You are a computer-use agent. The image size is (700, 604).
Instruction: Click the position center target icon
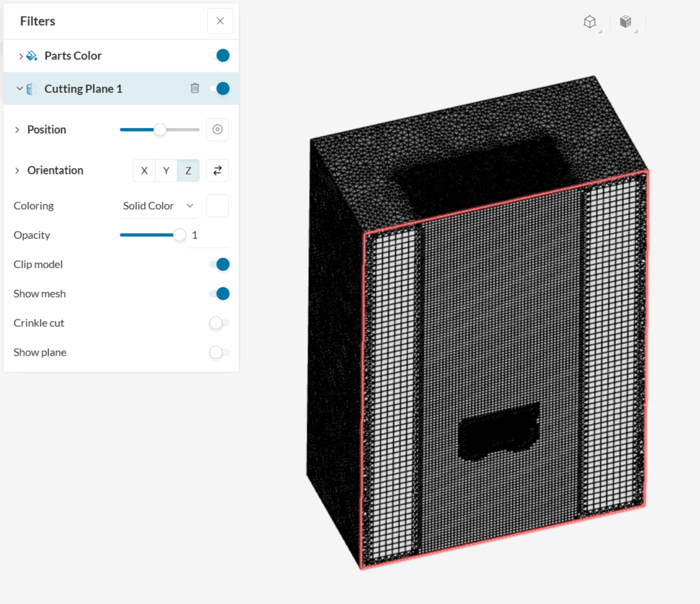tap(217, 129)
